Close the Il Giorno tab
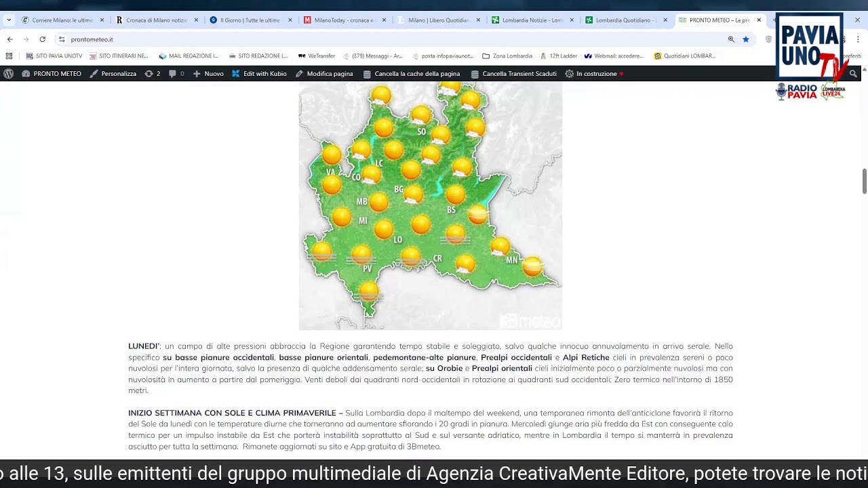Screen dimensions: 868x488 pyautogui.click(x=290, y=20)
